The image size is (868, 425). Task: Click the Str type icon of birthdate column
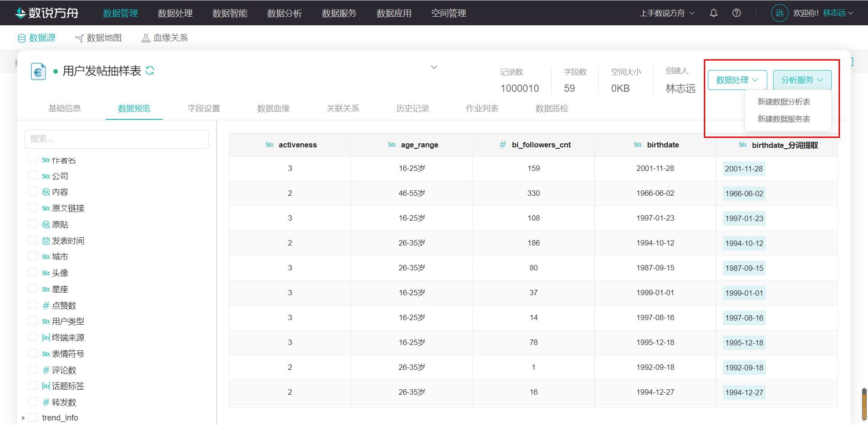point(637,145)
